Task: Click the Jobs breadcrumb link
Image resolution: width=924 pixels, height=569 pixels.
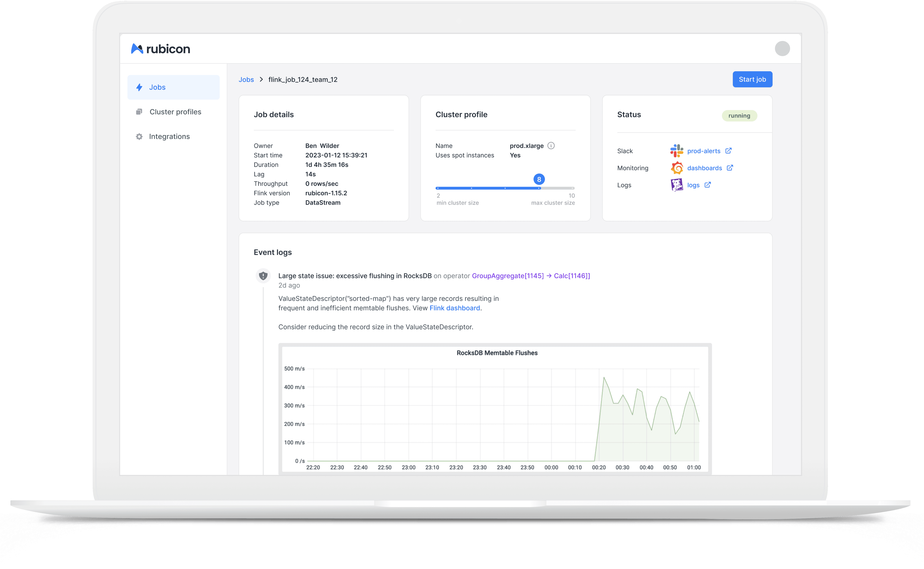Action: (x=246, y=79)
